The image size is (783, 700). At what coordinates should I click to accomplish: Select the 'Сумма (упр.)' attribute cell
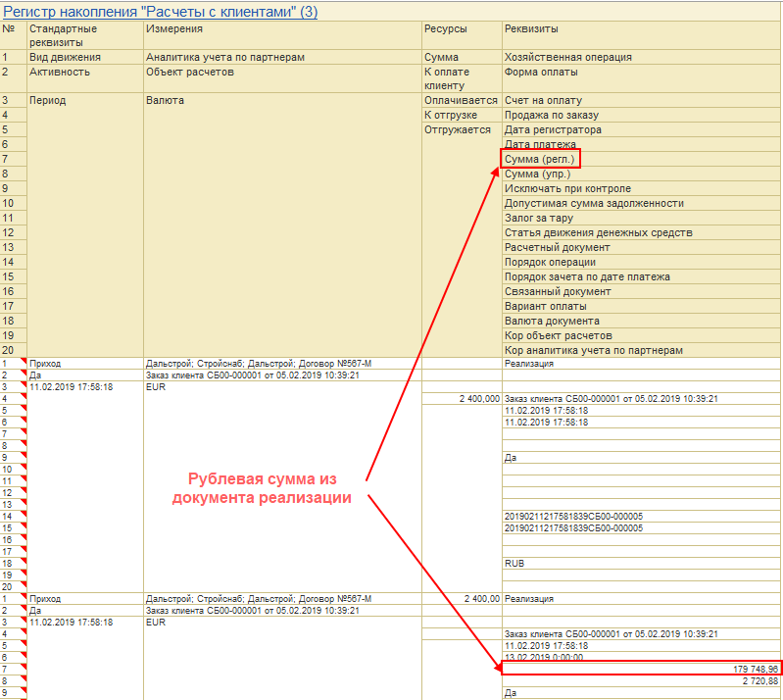[641, 174]
